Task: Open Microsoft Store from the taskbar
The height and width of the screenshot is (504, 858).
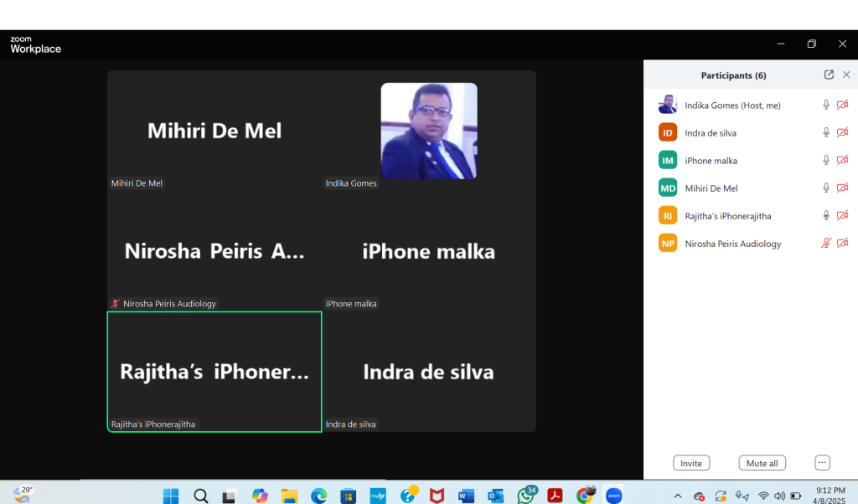Action: [348, 496]
